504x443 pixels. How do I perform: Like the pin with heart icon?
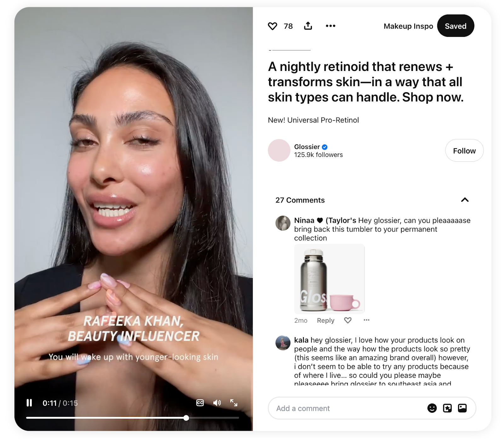(x=272, y=26)
